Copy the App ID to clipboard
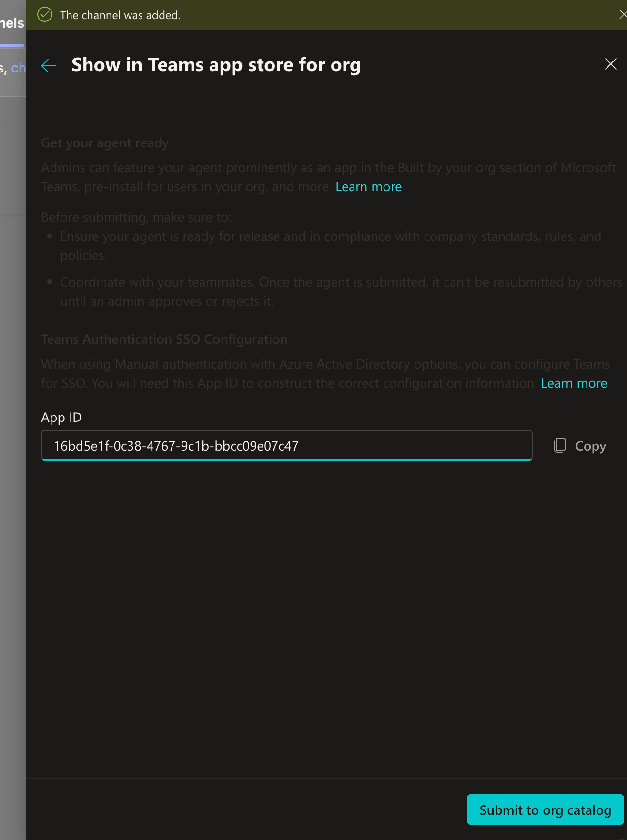The width and height of the screenshot is (627, 840). point(580,446)
